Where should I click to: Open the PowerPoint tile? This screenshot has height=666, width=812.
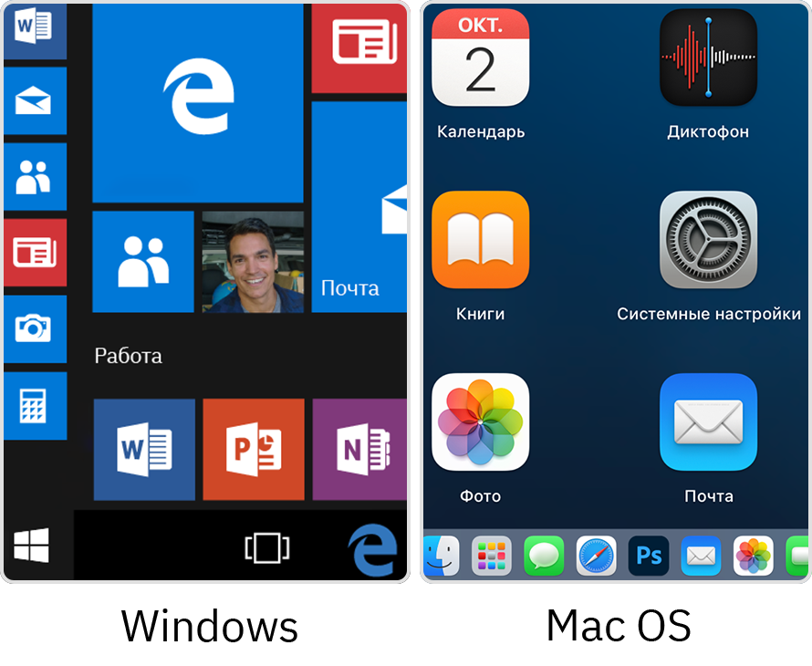[253, 449]
